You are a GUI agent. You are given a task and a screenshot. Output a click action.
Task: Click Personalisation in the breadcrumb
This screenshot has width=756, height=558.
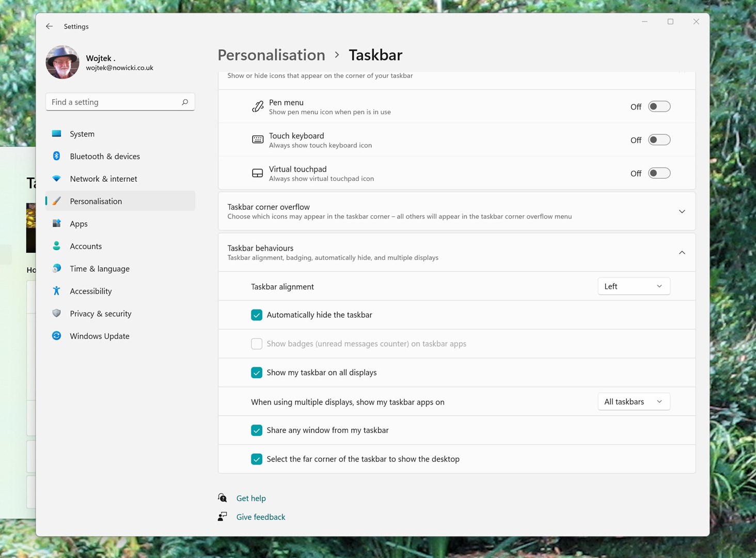[271, 55]
